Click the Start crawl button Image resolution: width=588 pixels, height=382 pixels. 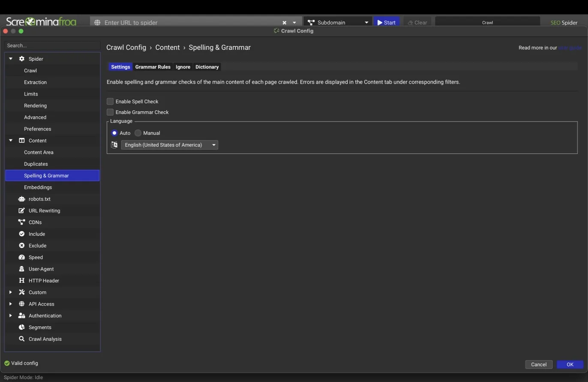click(387, 23)
